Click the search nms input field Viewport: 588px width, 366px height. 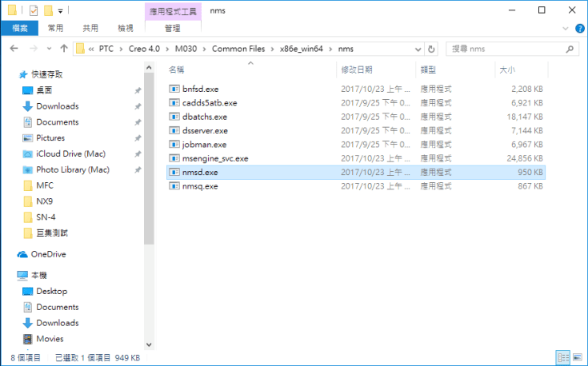tap(510, 49)
